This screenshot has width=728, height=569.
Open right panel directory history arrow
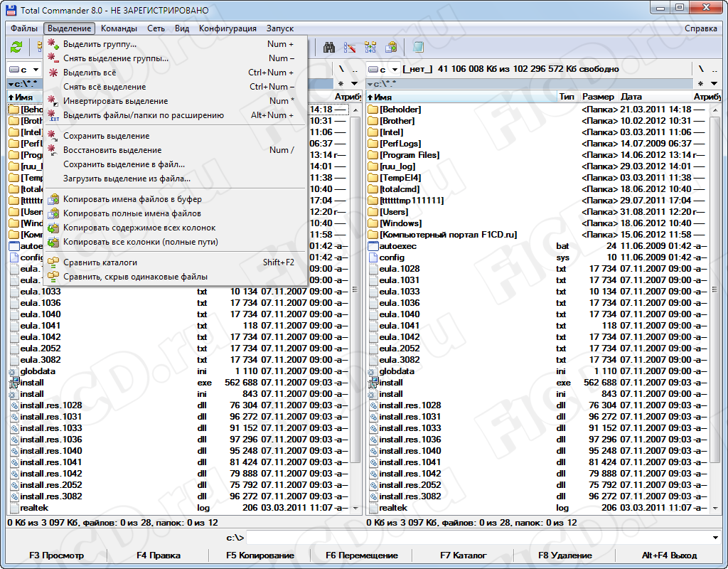[714, 84]
